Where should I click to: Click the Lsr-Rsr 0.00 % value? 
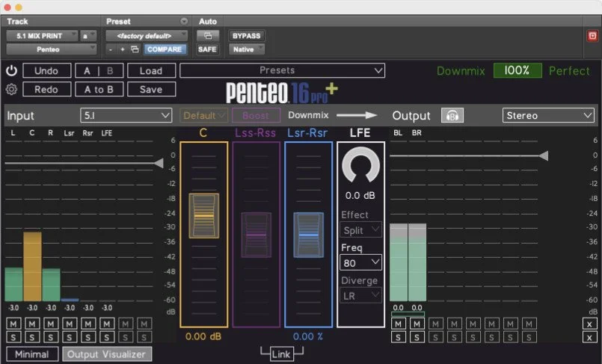tap(308, 337)
